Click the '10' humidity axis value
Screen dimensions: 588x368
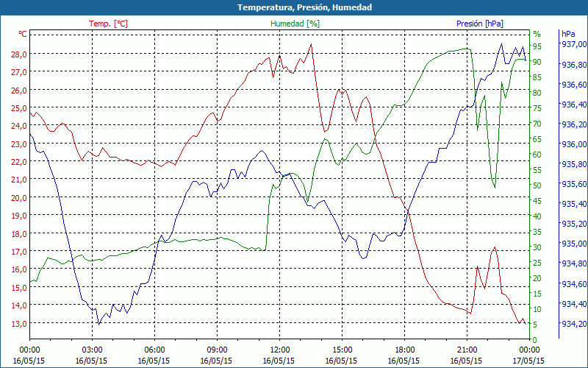(537, 309)
